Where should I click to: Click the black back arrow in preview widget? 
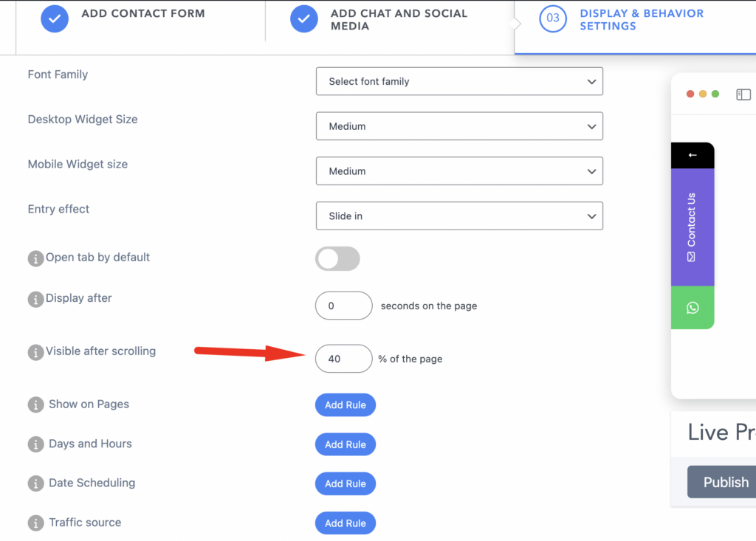pyautogui.click(x=693, y=155)
